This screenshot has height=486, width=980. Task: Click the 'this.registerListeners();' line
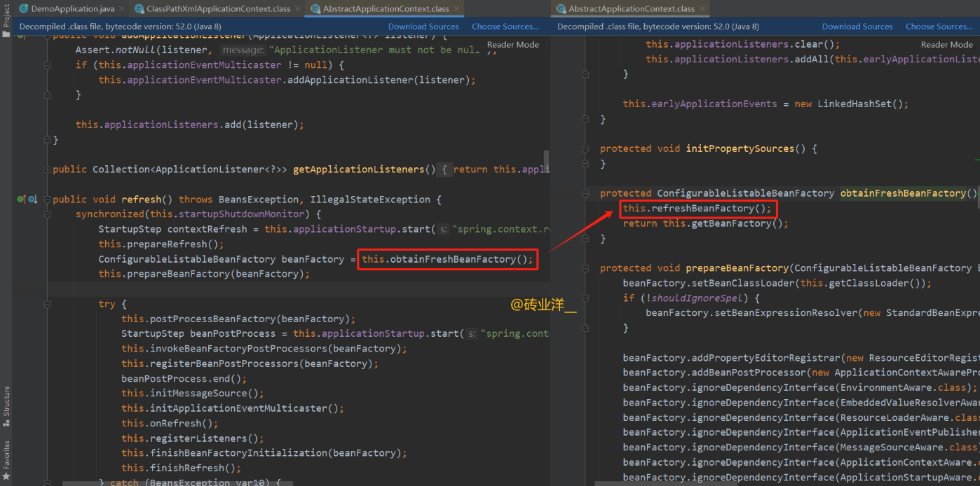193,438
